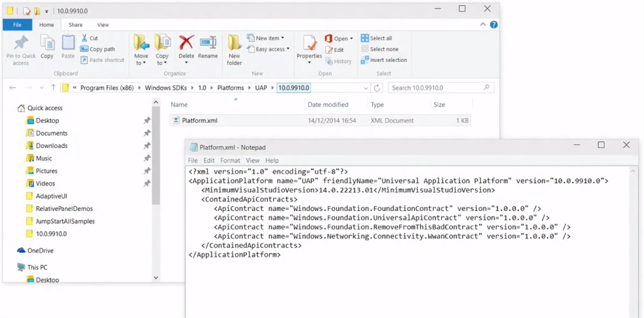The image size is (644, 318).
Task: Open Notepad Edit menu
Action: pyautogui.click(x=209, y=160)
